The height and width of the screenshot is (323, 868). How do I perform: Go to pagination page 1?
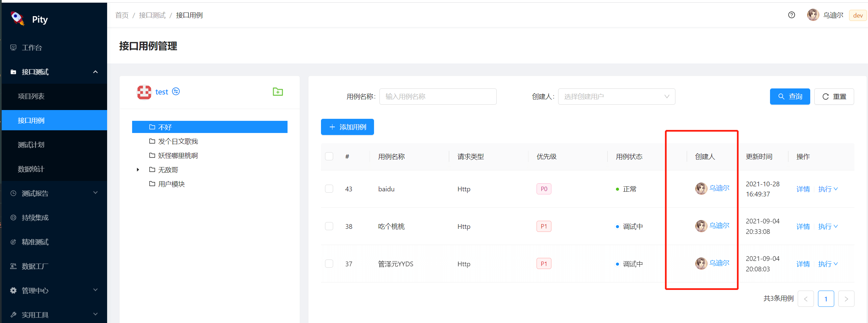click(x=826, y=299)
